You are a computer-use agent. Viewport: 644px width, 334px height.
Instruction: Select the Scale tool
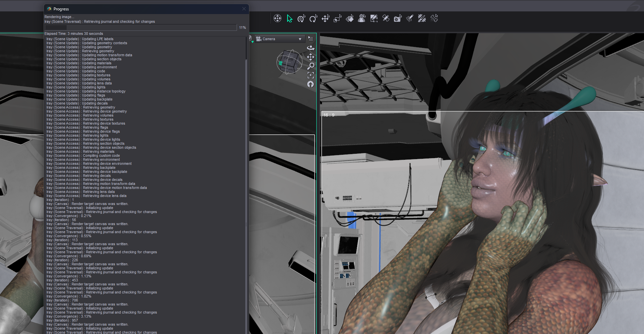(x=337, y=18)
